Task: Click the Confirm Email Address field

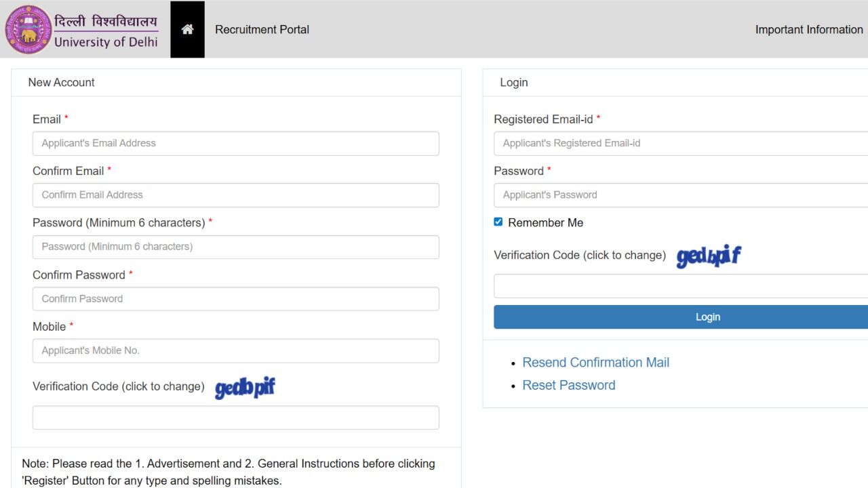Action: [x=235, y=195]
